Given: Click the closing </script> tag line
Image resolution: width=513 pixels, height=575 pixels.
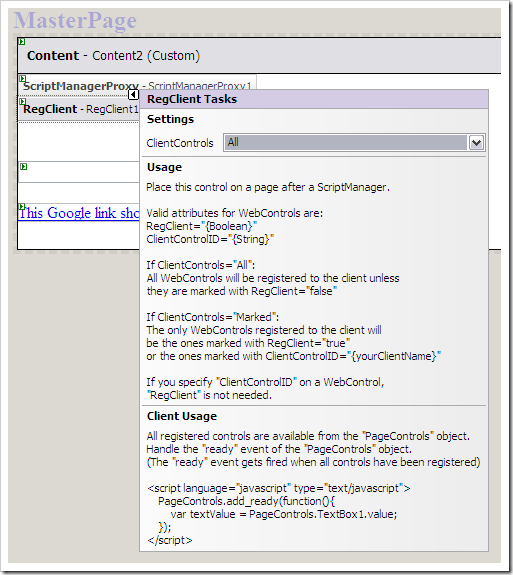Looking at the screenshot, I should point(170,541).
